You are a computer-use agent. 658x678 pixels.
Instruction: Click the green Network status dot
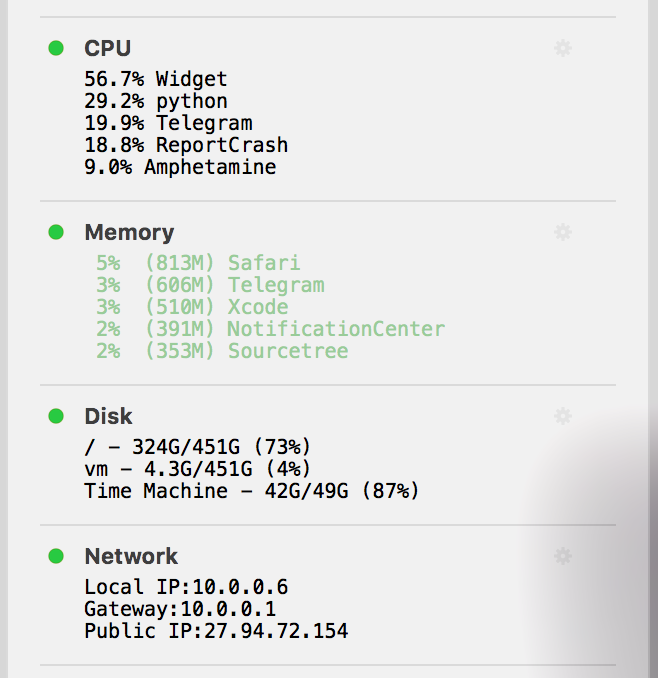pos(56,556)
